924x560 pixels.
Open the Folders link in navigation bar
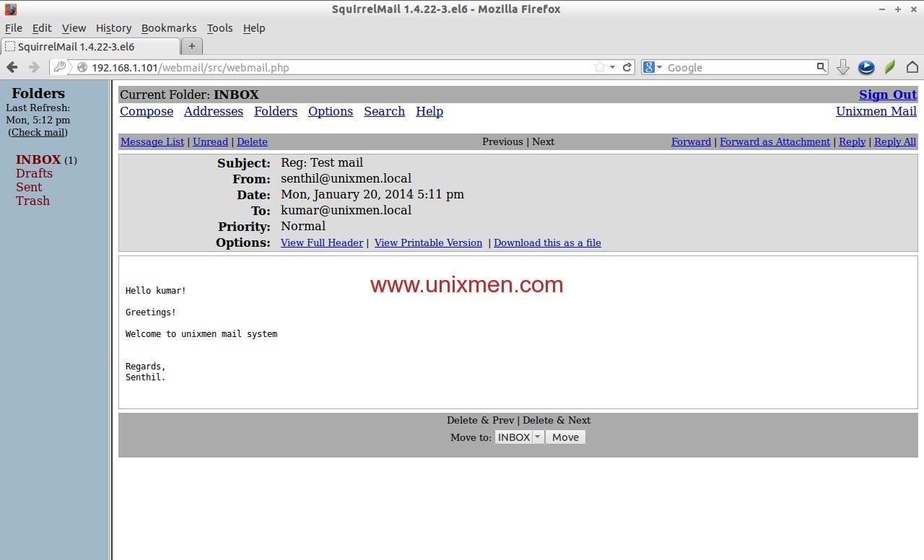276,111
